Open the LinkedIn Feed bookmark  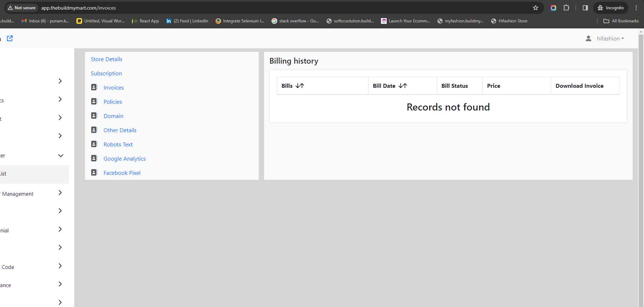pyautogui.click(x=187, y=21)
